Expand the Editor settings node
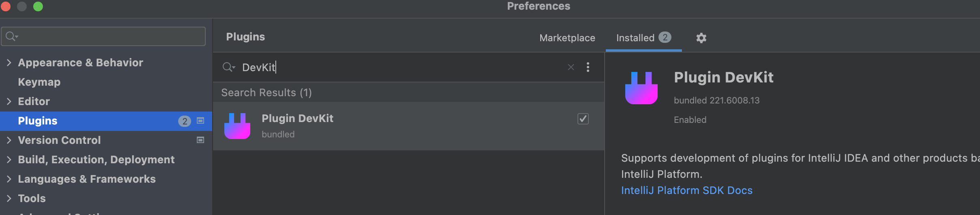Image resolution: width=980 pixels, height=215 pixels. point(9,101)
